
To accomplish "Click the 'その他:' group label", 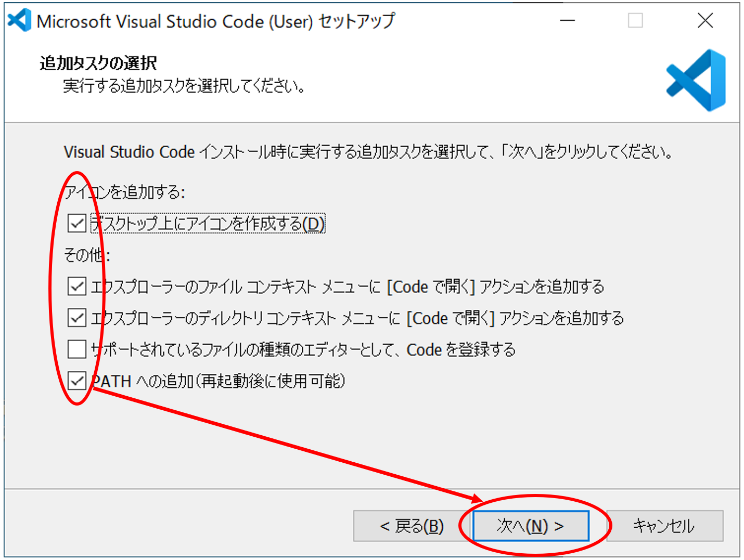I will click(87, 255).
